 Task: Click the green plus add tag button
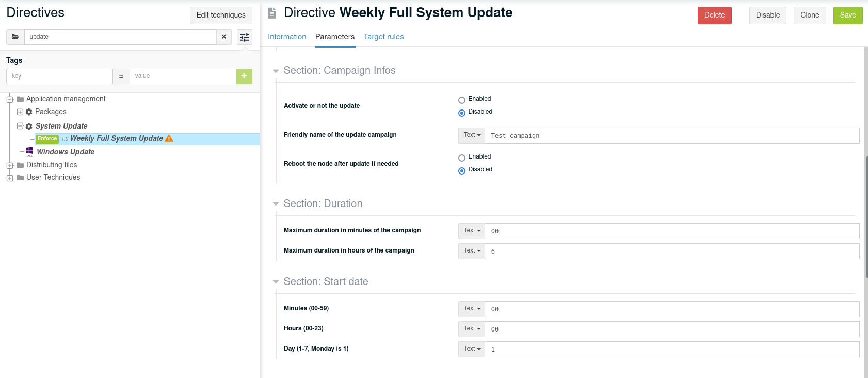[x=244, y=76]
